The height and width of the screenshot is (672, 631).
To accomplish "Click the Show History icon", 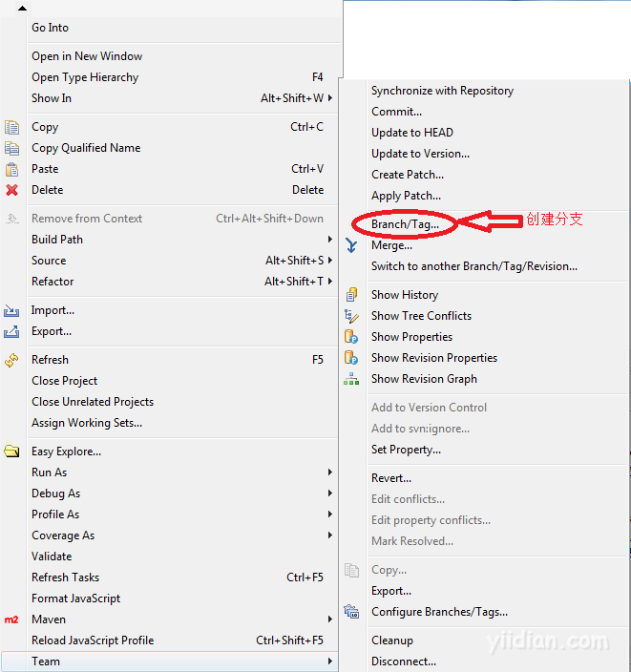I will click(351, 295).
